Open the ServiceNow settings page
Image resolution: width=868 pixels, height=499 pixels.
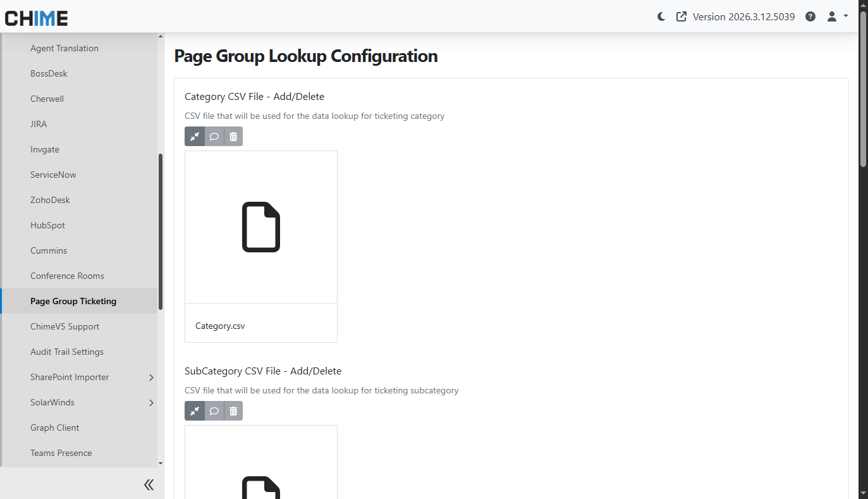[x=53, y=175]
